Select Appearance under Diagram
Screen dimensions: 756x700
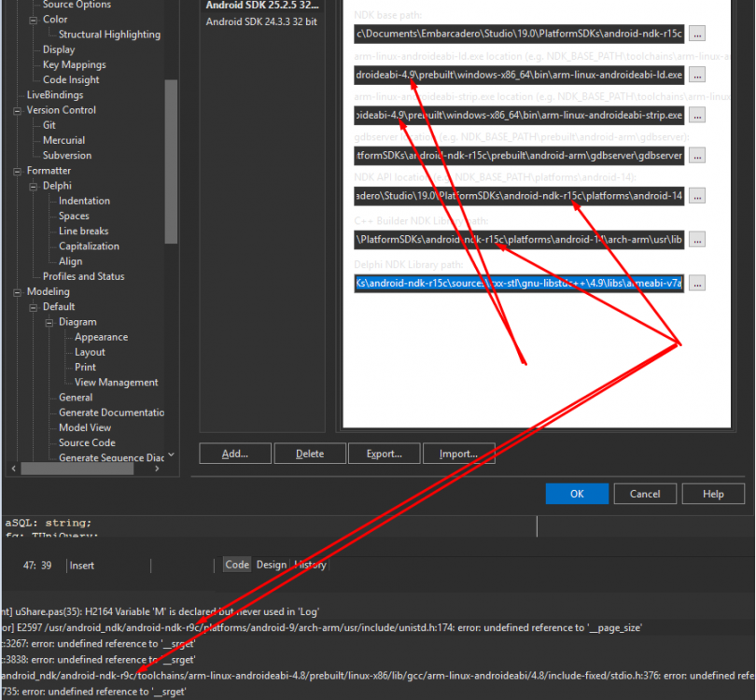pos(101,337)
